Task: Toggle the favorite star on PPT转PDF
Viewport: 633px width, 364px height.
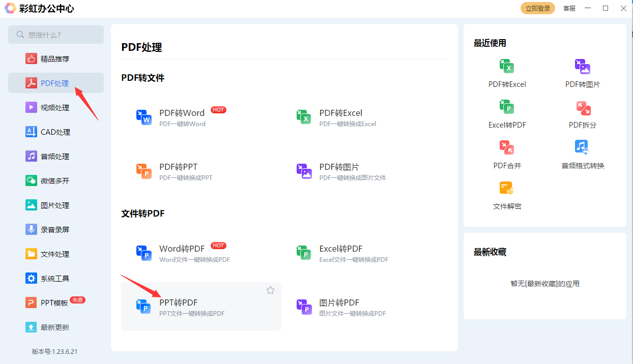Action: (270, 290)
